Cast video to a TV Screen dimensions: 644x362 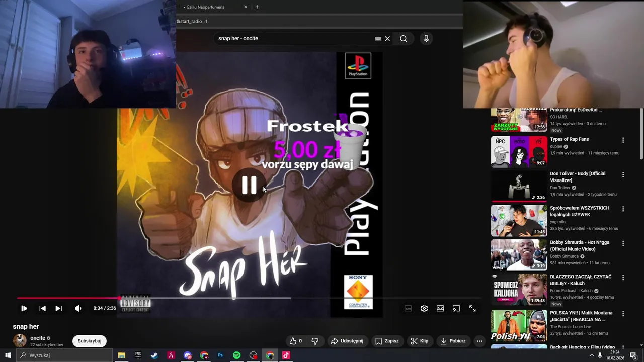(456, 308)
